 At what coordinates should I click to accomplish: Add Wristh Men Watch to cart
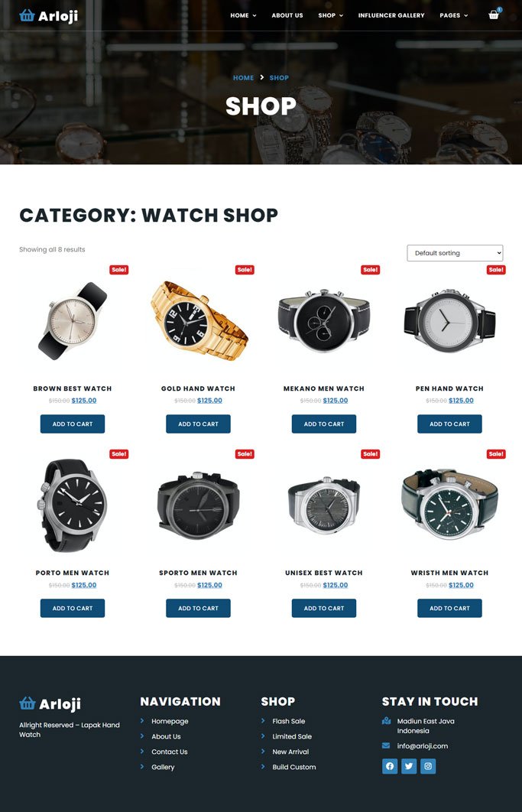coord(449,608)
